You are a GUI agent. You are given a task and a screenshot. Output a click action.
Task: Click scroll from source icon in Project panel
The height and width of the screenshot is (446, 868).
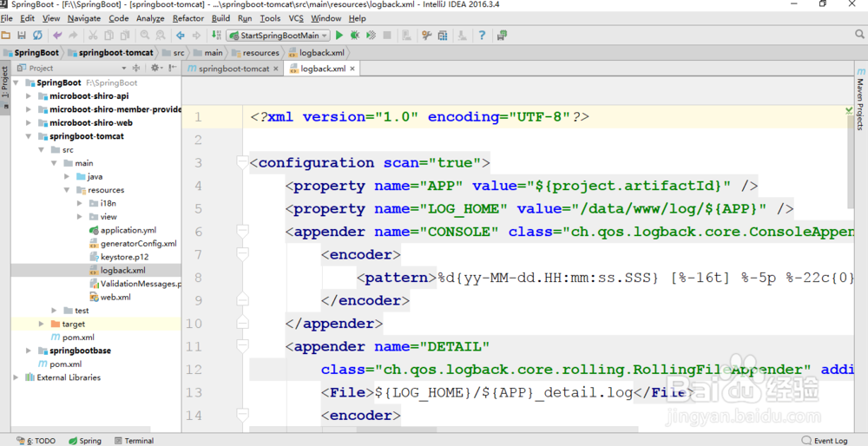[136, 68]
